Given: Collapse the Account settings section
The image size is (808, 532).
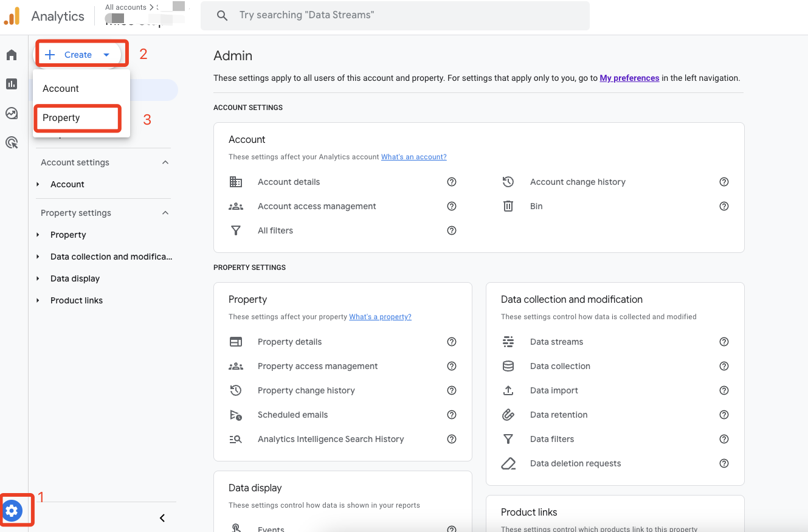Looking at the screenshot, I should pos(165,162).
